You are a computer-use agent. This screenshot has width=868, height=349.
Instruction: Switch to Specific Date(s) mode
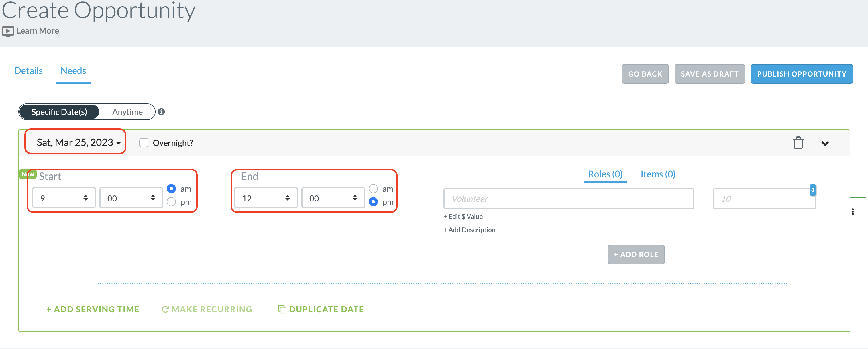[x=59, y=112]
